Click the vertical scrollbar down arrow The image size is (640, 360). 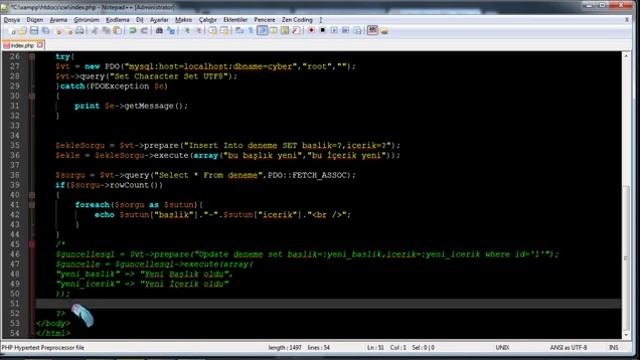coord(627,335)
